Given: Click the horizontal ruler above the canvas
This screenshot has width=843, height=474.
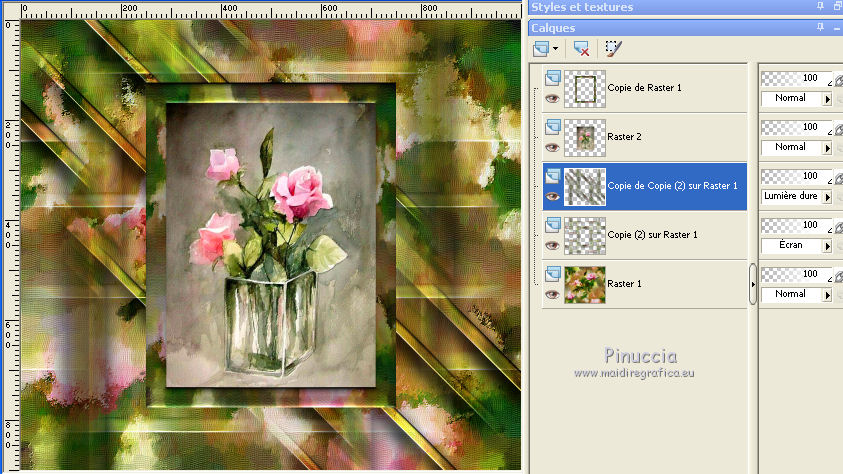Looking at the screenshot, I should point(270,10).
